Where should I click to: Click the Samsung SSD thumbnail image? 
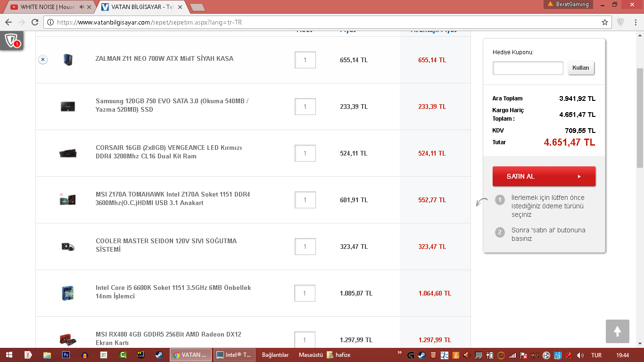[68, 106]
